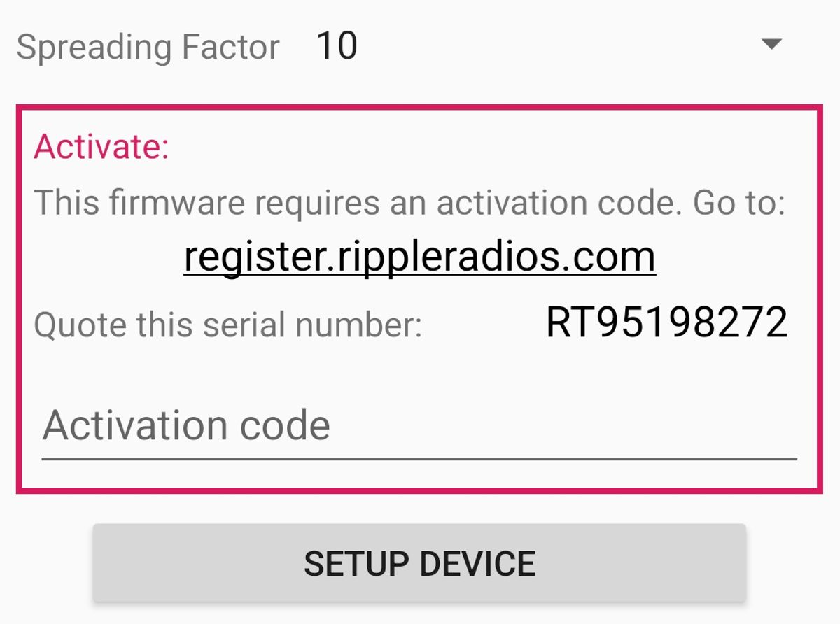Click the firmware activation instruction text
840x624 pixels.
click(409, 203)
